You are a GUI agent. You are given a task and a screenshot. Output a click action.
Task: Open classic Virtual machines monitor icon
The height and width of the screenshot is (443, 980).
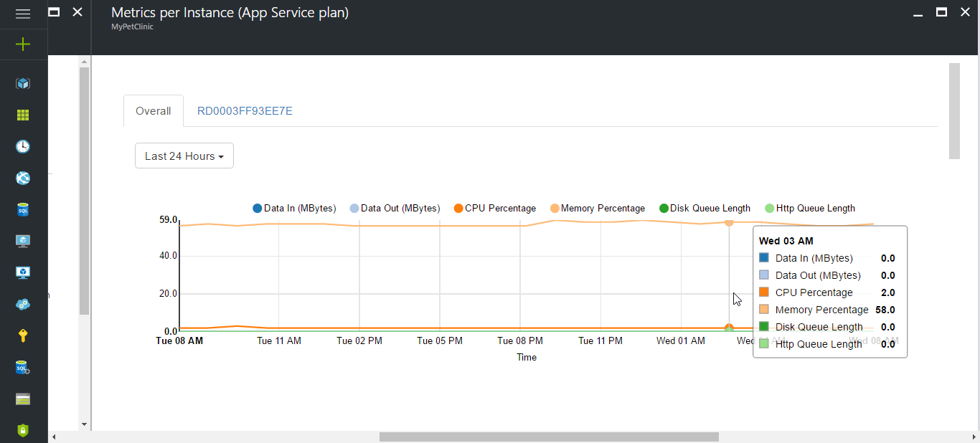[23, 241]
